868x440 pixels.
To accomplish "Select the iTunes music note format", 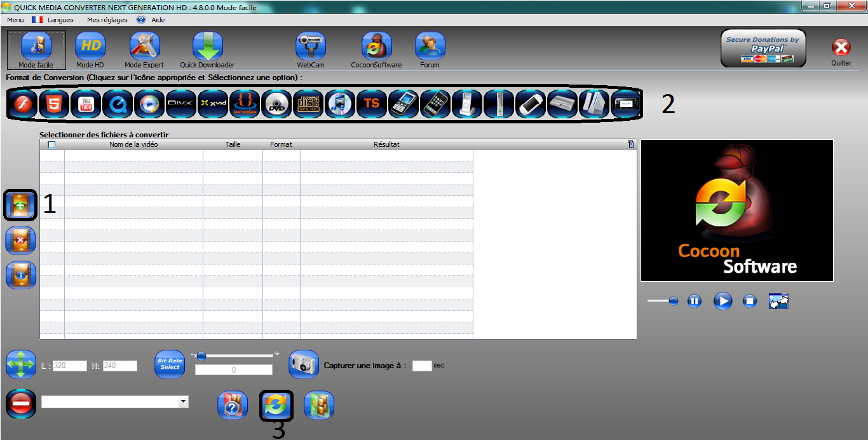I will point(340,103).
